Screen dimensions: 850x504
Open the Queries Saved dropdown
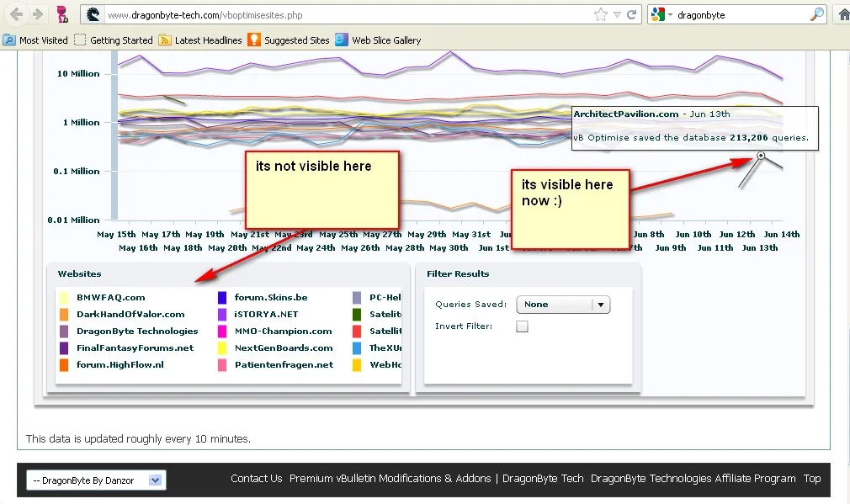point(563,304)
